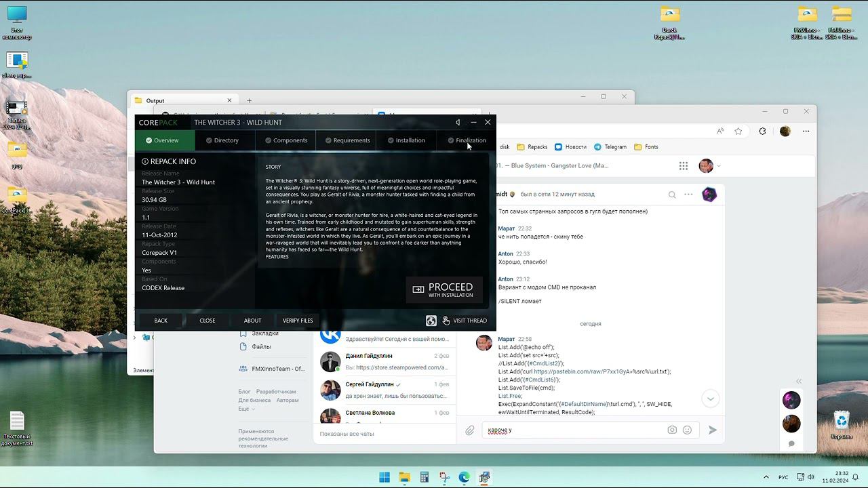Screen dimensions: 868x488
Task: Open VK services grid icon
Action: (684, 166)
